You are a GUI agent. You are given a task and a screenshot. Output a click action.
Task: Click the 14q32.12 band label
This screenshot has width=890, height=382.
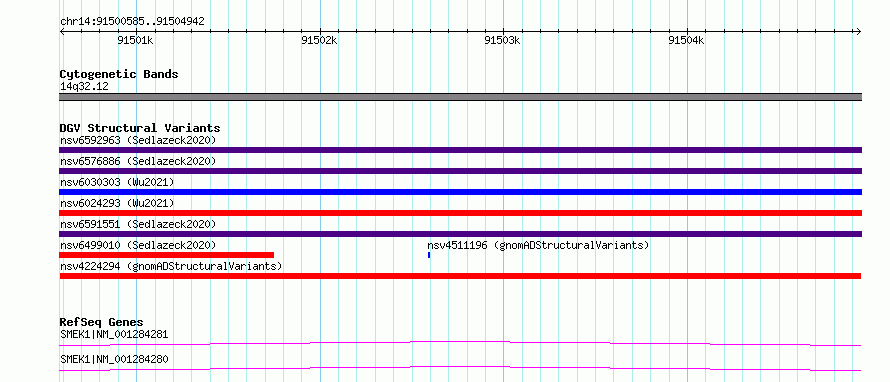pos(85,87)
